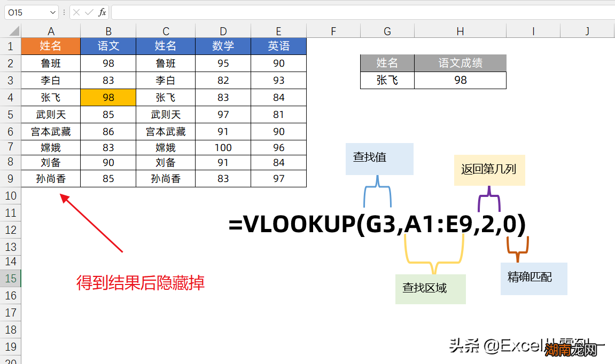615x364 pixels.
Task: Select the orange highlighted cell containing 98
Action: click(108, 97)
